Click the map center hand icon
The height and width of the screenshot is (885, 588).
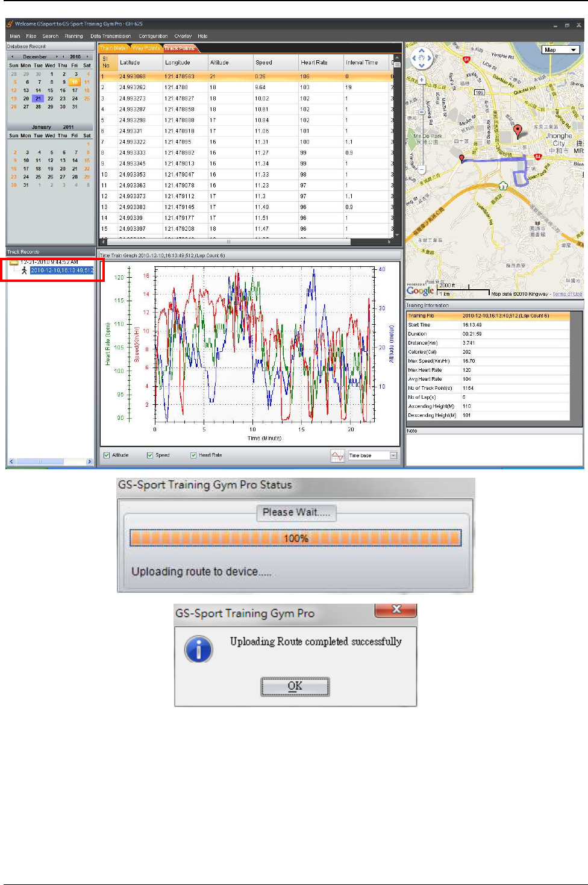[422, 59]
